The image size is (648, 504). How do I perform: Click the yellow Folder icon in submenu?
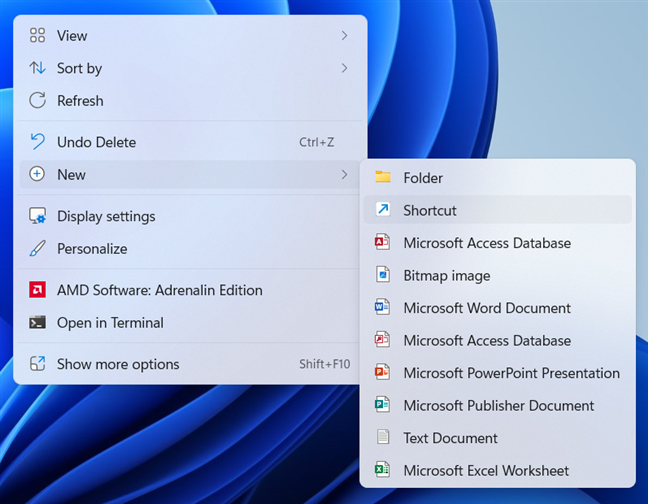383,177
